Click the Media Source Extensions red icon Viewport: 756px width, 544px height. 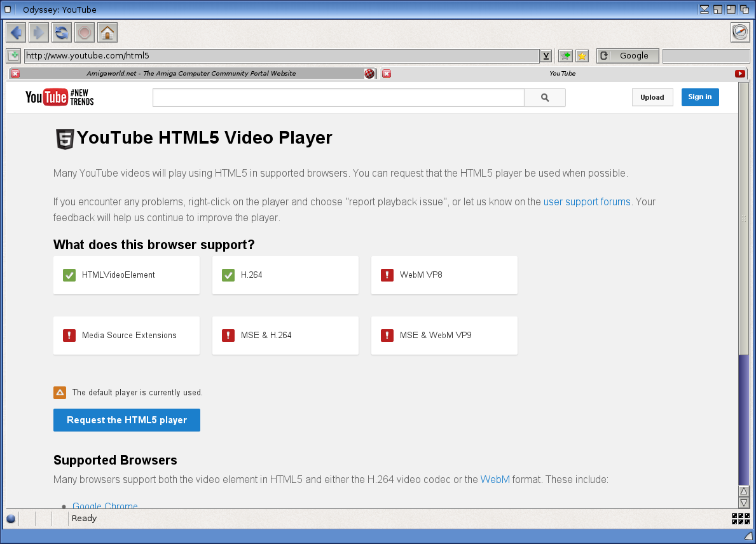pos(69,336)
